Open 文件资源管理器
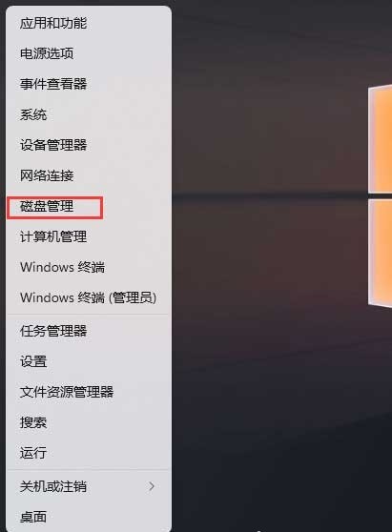392x532 pixels. pos(89,392)
